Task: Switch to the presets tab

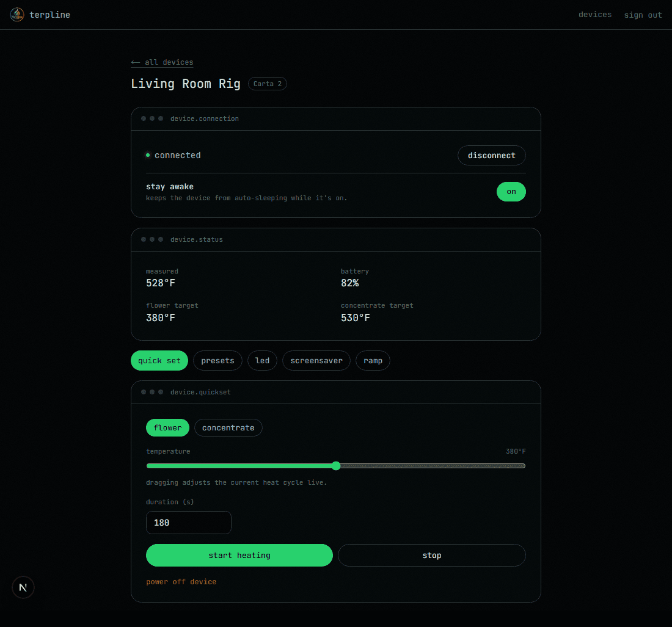Action: click(217, 361)
